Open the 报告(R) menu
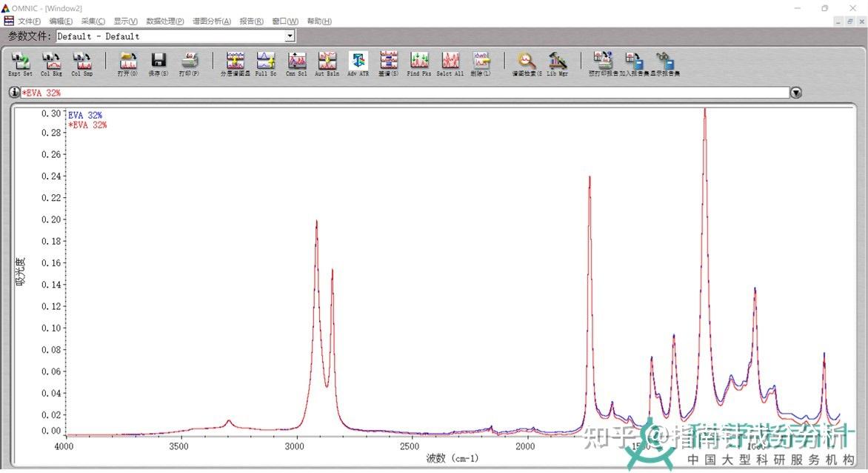868x473 pixels. pyautogui.click(x=251, y=21)
